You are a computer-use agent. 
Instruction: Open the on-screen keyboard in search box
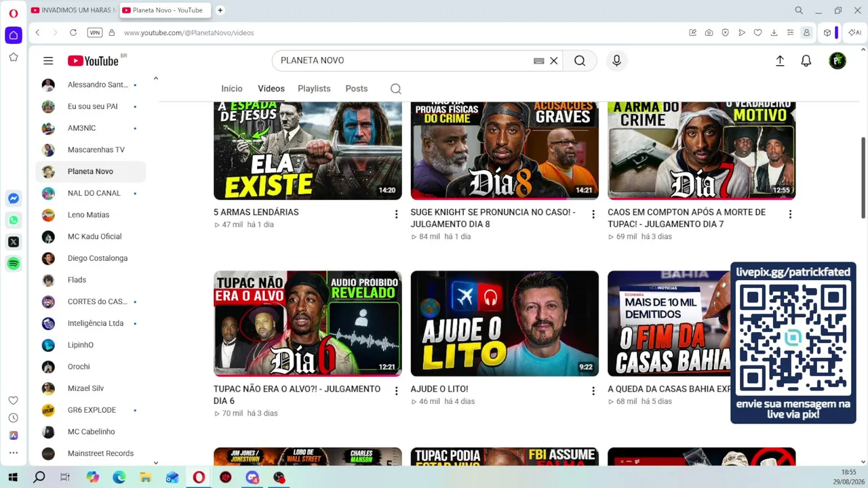click(539, 60)
